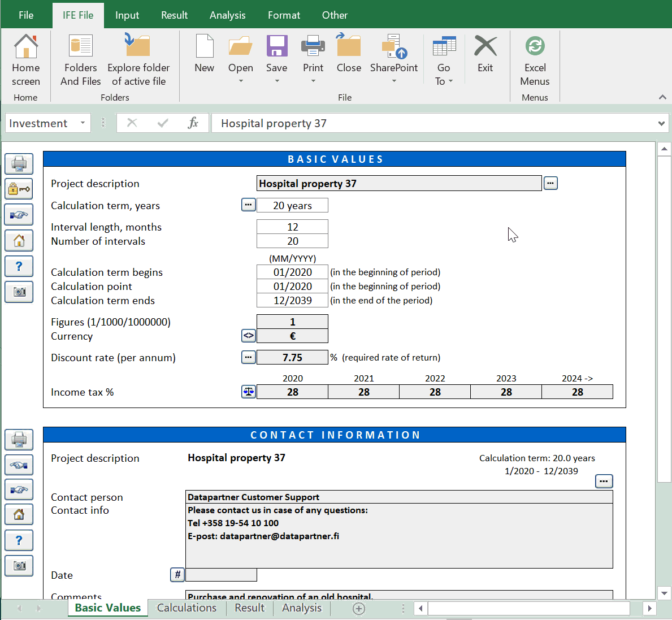
Task: Open the File ribbon tab
Action: click(26, 15)
